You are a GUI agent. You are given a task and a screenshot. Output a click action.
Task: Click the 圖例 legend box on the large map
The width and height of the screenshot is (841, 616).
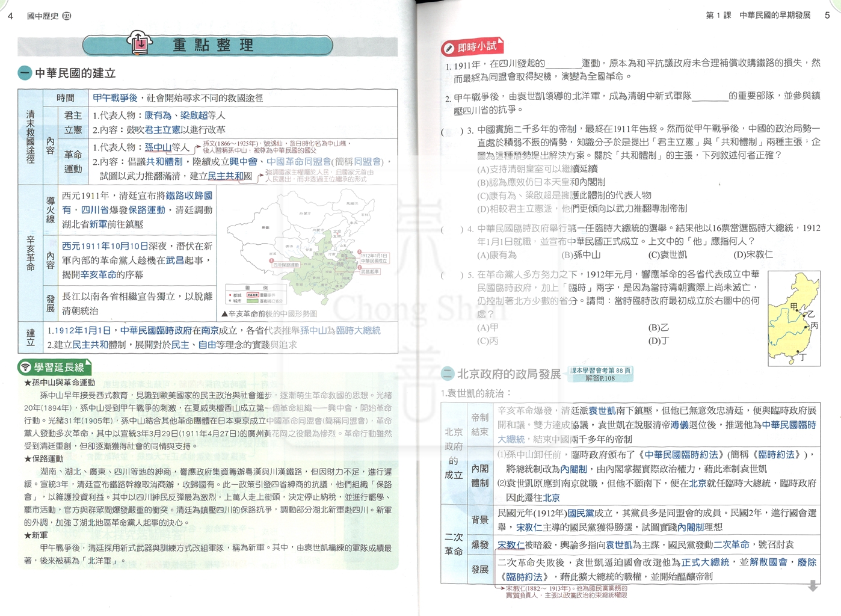[x=256, y=294]
